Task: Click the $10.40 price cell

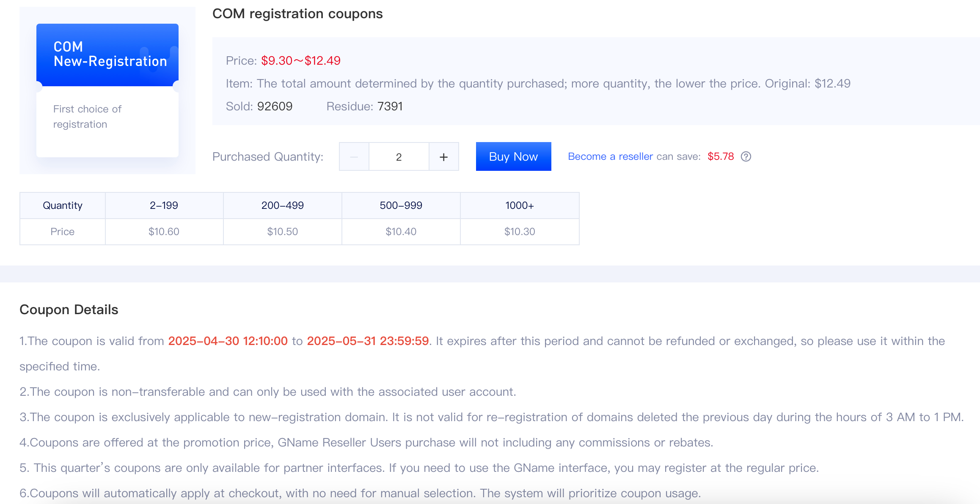Action: [401, 232]
